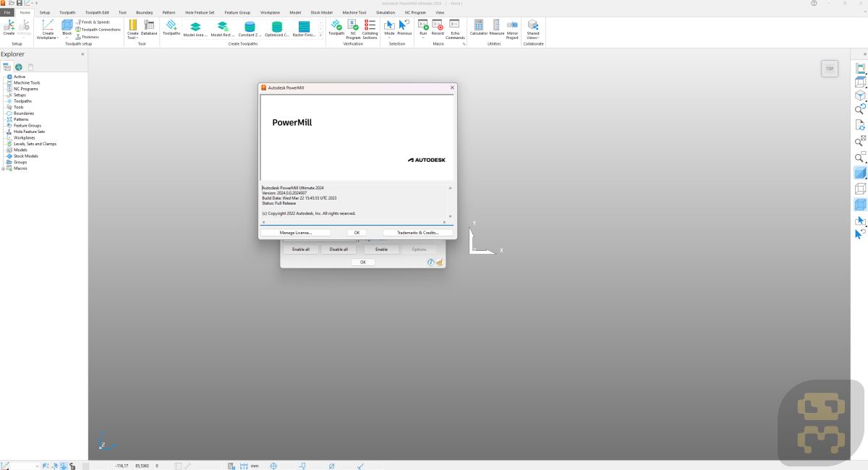868x470 pixels.
Task: Switch to the Boundary tab
Action: click(145, 12)
